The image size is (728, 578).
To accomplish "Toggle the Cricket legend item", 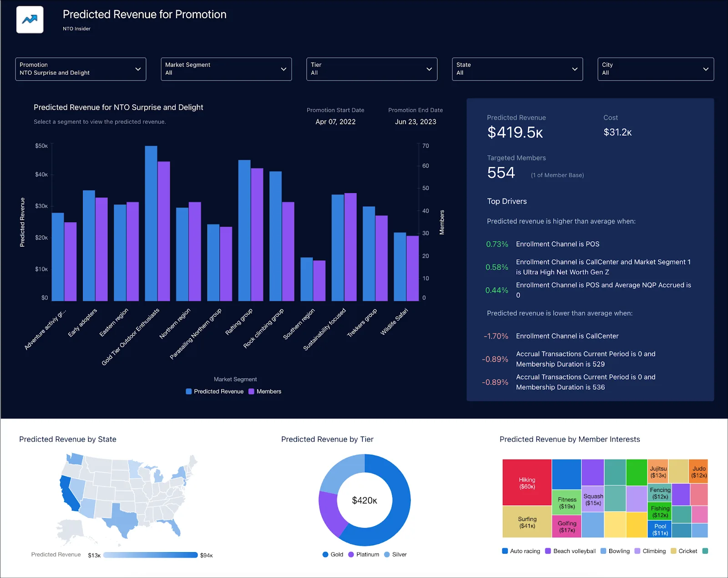I will click(684, 551).
